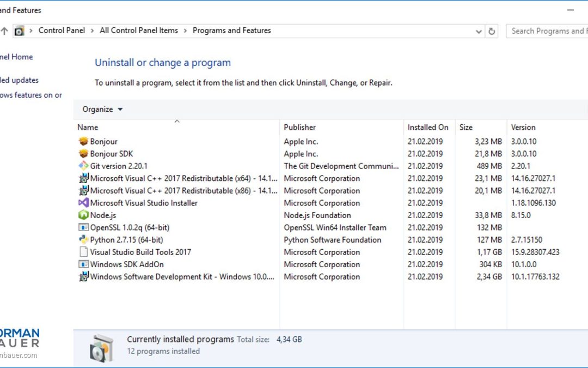Click the Visual C++ 2017 x86 installer icon

83,190
